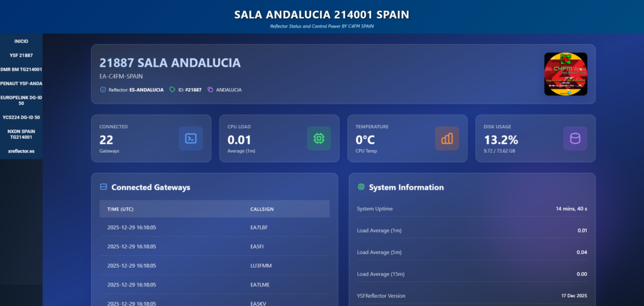Click the chip icon beside System Information heading
644x306 pixels.
tap(361, 187)
